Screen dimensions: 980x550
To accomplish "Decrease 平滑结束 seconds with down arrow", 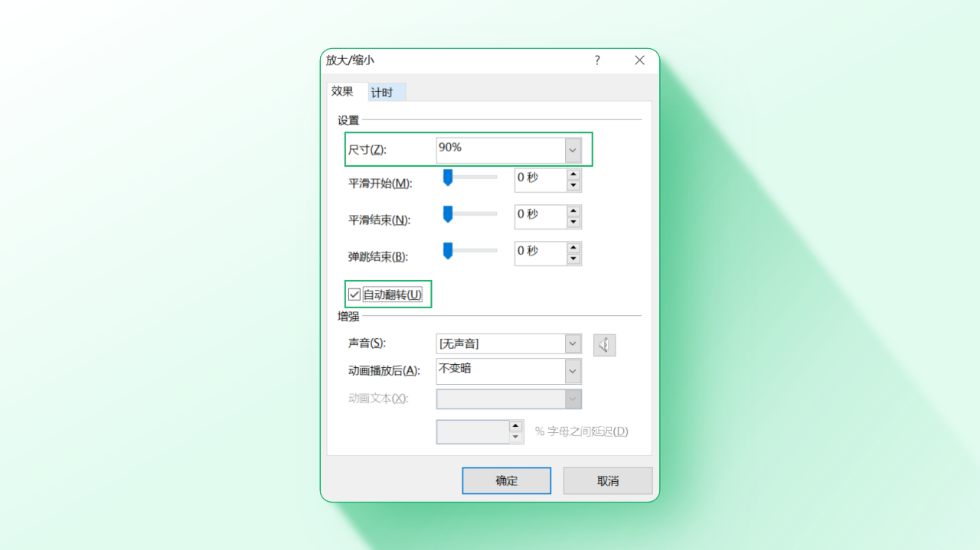I will click(573, 223).
